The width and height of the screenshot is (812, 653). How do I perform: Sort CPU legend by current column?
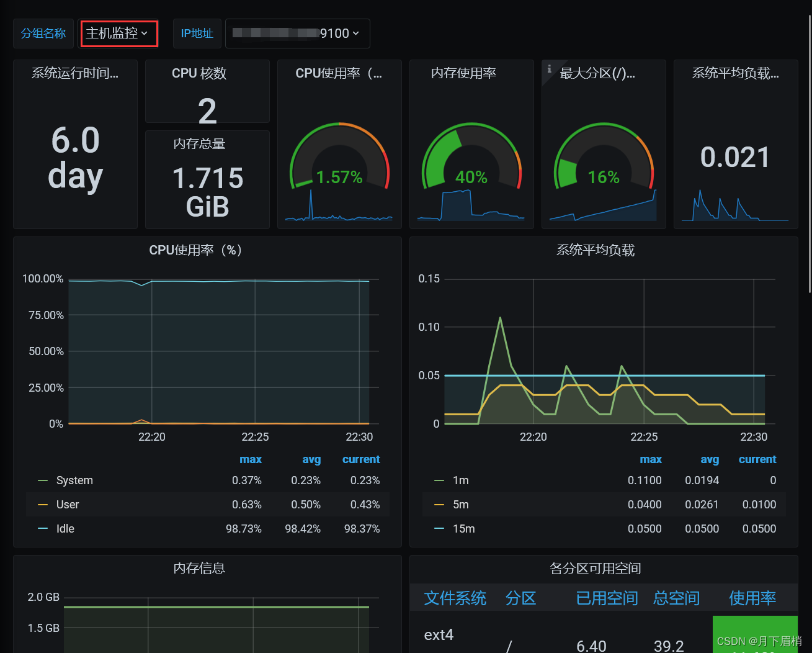click(361, 459)
